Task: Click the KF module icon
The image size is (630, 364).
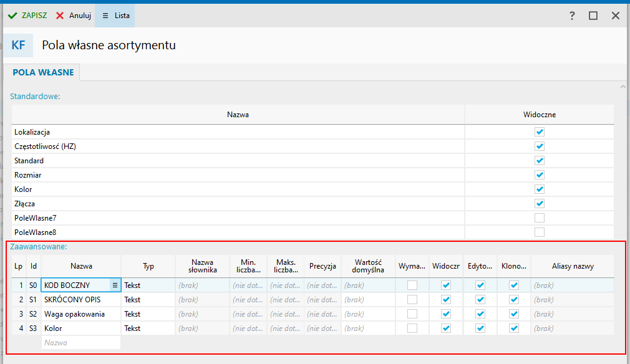Action: tap(19, 45)
